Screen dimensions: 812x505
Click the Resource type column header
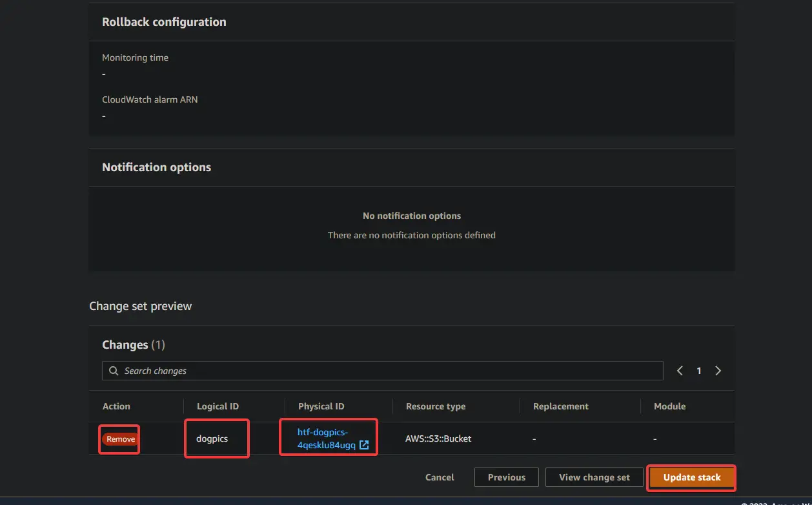tap(436, 406)
